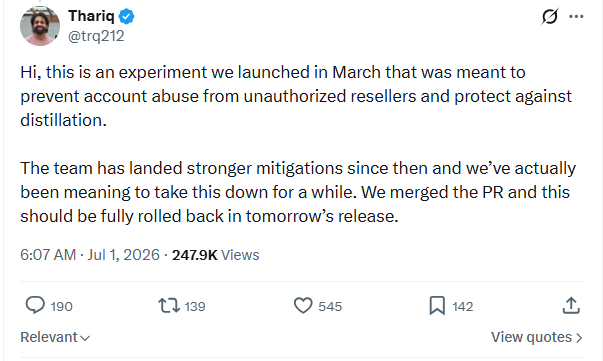
Task: Open the three-dot more options menu
Action: (x=576, y=17)
